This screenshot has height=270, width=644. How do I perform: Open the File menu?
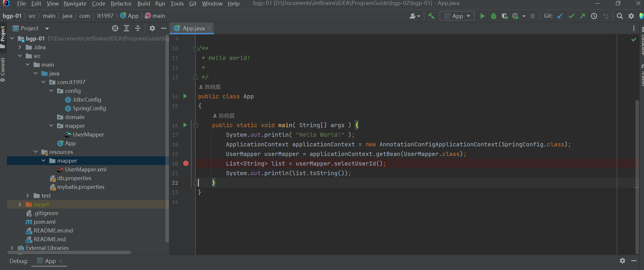pos(21,3)
